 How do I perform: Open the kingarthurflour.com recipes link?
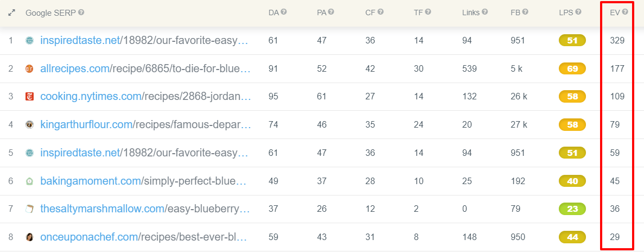(x=146, y=124)
